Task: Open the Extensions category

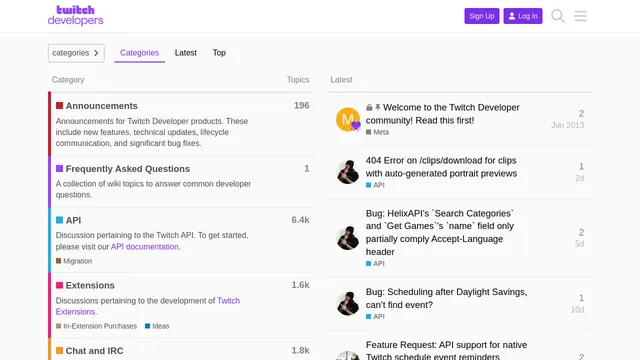Action: (x=90, y=285)
